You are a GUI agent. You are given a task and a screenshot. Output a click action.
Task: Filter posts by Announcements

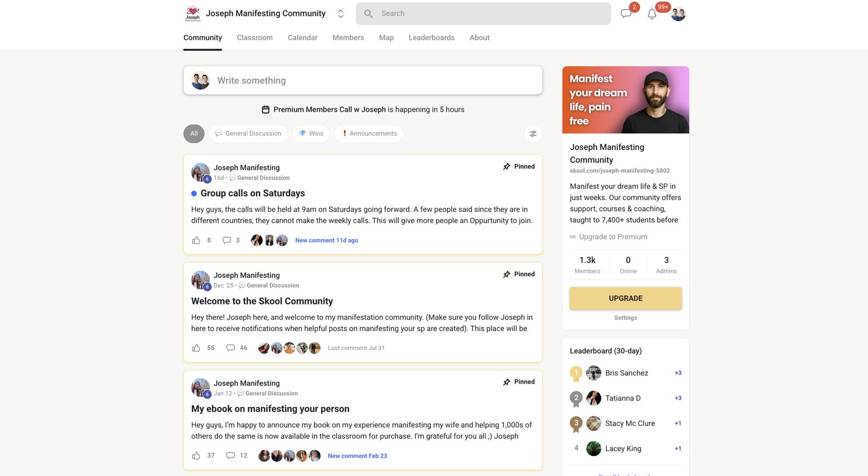(x=369, y=134)
